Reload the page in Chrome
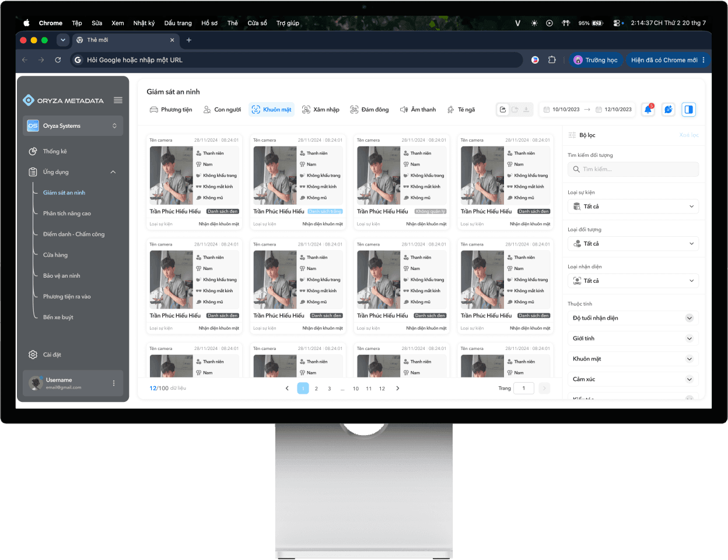The image size is (728, 560). pos(58,60)
